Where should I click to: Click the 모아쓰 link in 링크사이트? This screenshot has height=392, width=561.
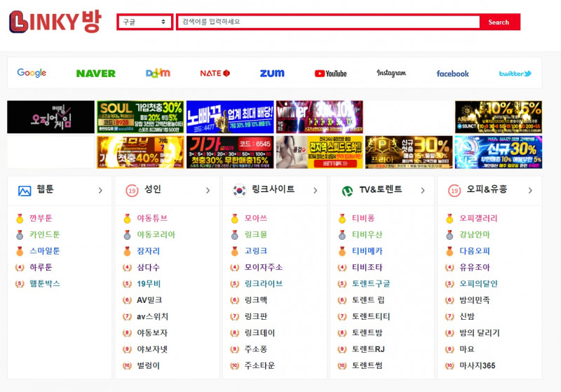pyautogui.click(x=256, y=218)
